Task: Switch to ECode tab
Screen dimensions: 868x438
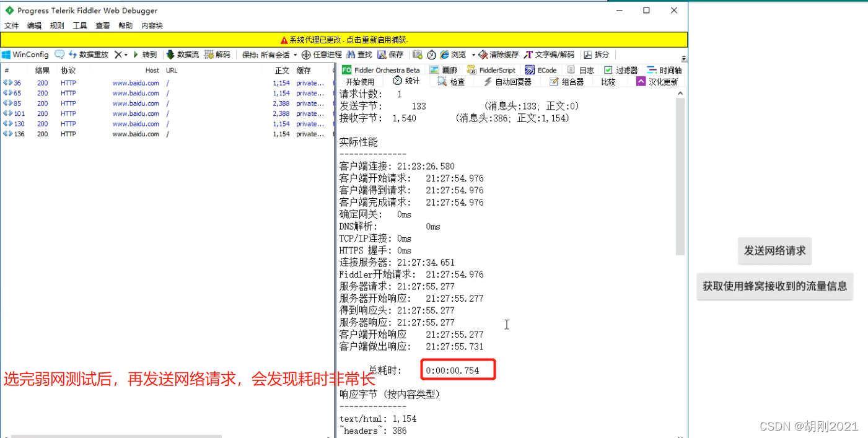Action: (x=541, y=70)
